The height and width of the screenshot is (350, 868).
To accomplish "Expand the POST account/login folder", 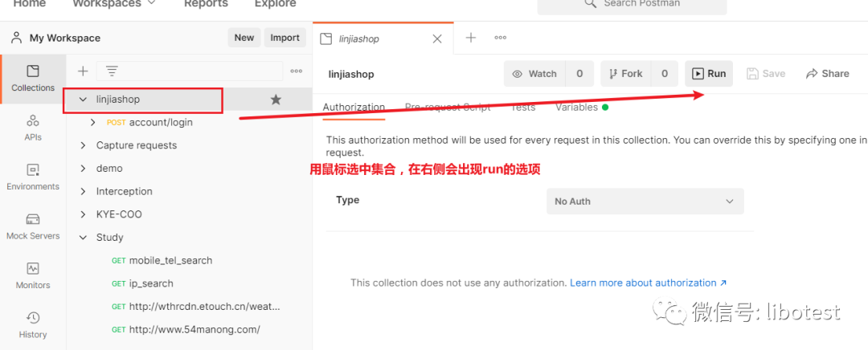I will point(93,122).
